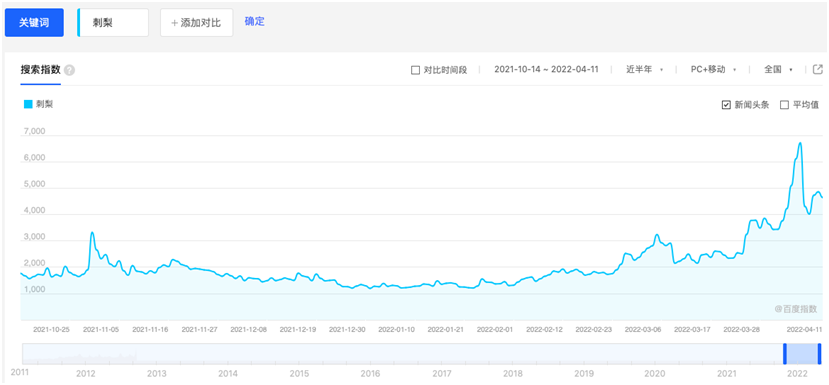Click the 2022-01-10 x-axis date label
Image resolution: width=829 pixels, height=385 pixels.
[397, 329]
